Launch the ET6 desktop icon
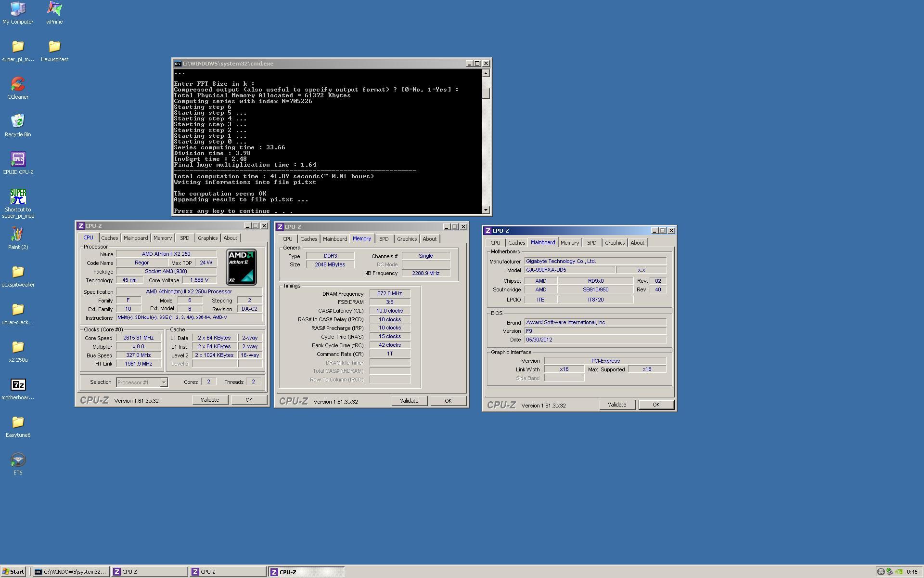The image size is (924, 578). click(18, 464)
